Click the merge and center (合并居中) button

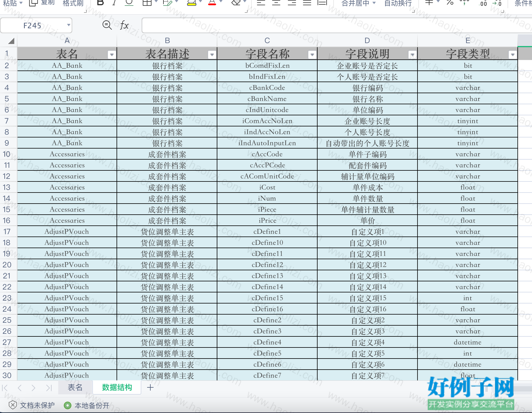[x=355, y=3]
